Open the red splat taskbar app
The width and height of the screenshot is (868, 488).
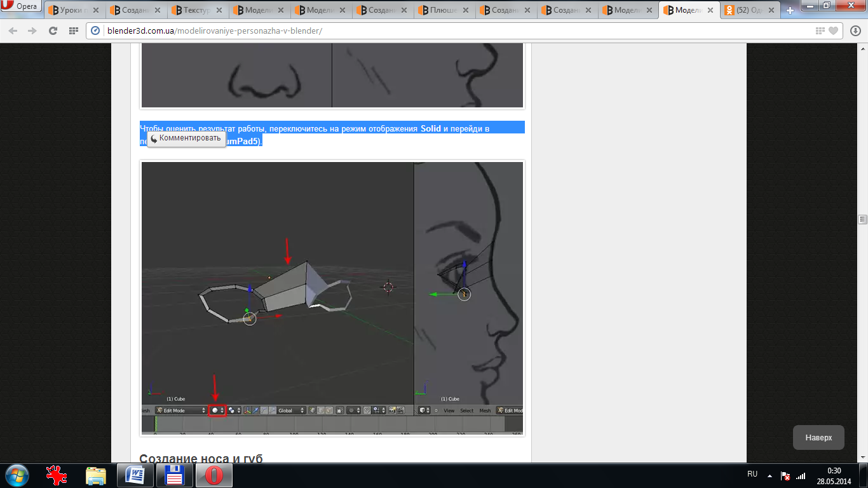[x=58, y=475]
